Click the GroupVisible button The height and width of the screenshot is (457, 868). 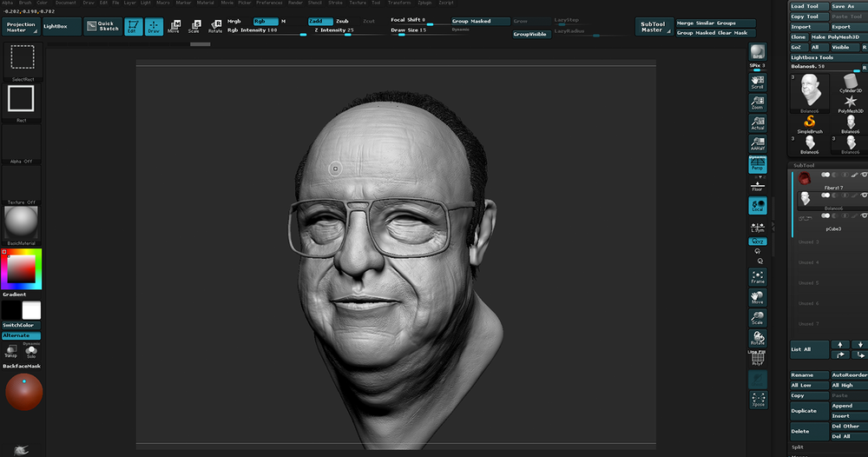[x=531, y=35]
